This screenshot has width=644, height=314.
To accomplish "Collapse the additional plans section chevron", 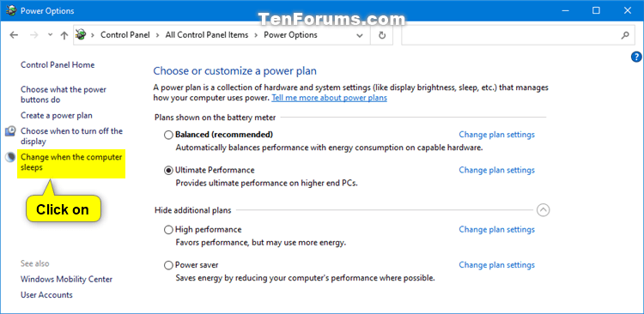I will coord(543,210).
